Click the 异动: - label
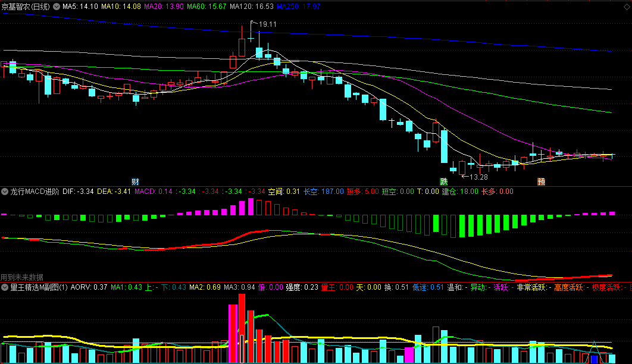The image size is (632, 364). pyautogui.click(x=481, y=287)
